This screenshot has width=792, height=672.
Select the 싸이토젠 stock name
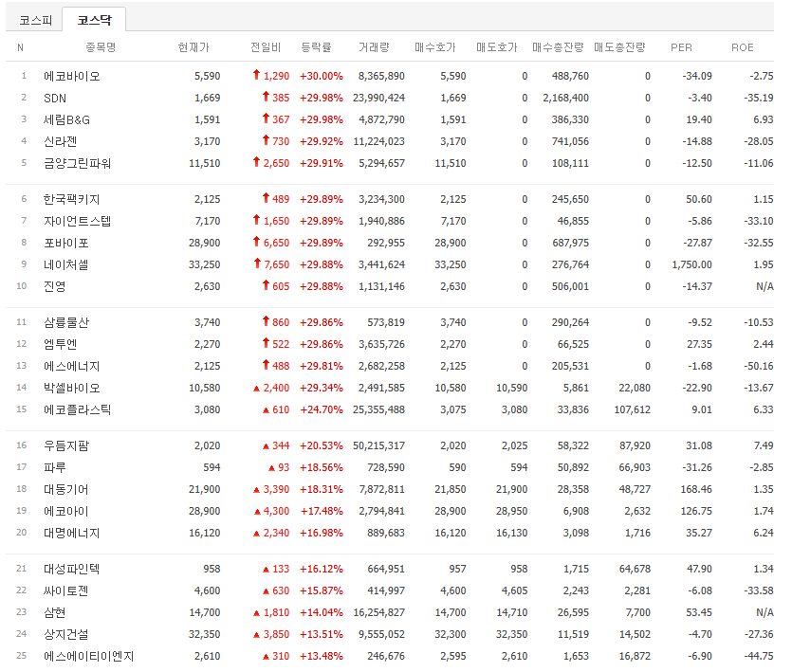[x=66, y=590]
